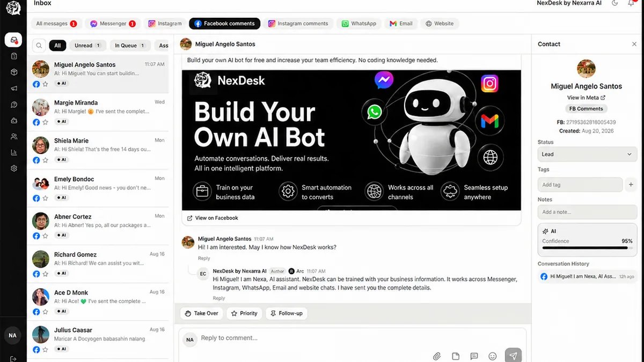Open the Emely Bondoc conversation
The width and height of the screenshot is (644, 362).
click(98, 188)
